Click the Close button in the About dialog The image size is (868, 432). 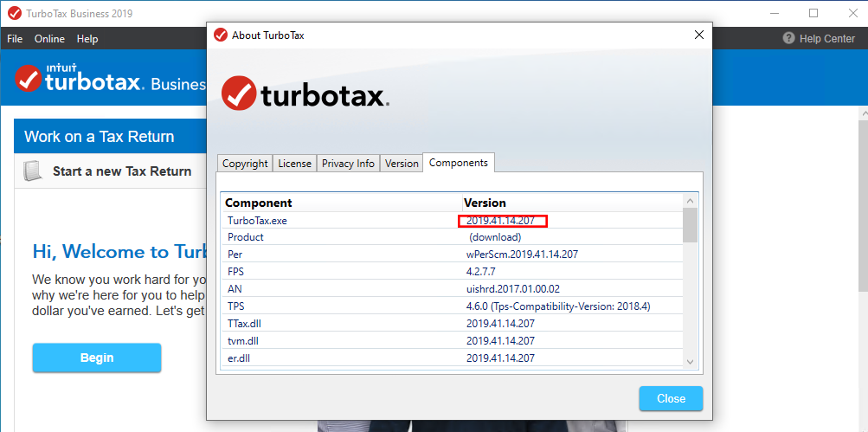[671, 399]
